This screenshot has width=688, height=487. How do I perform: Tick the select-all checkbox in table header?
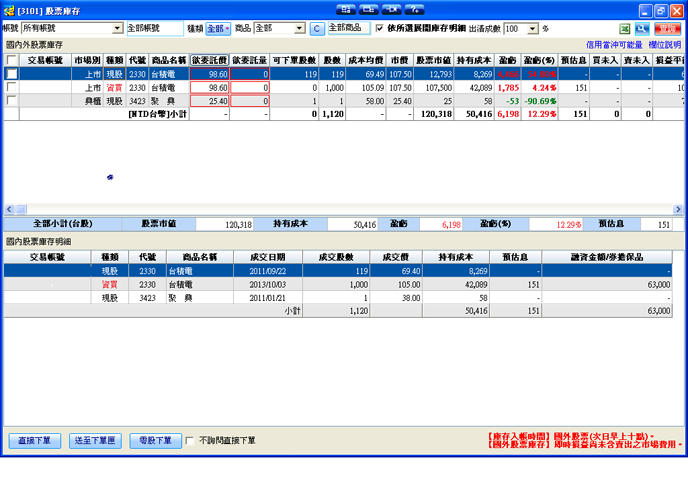(x=12, y=60)
